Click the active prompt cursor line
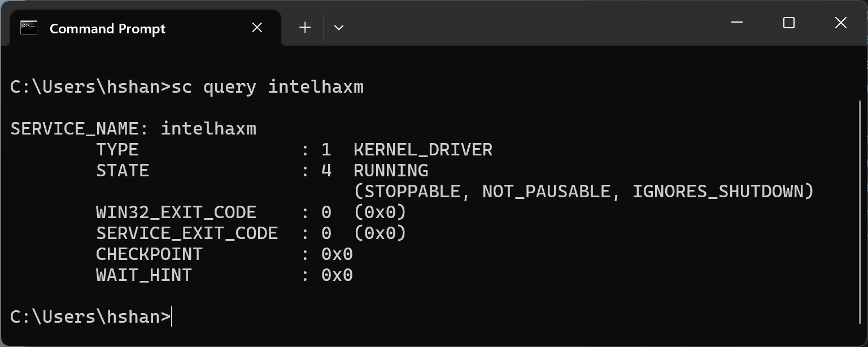 [x=90, y=317]
